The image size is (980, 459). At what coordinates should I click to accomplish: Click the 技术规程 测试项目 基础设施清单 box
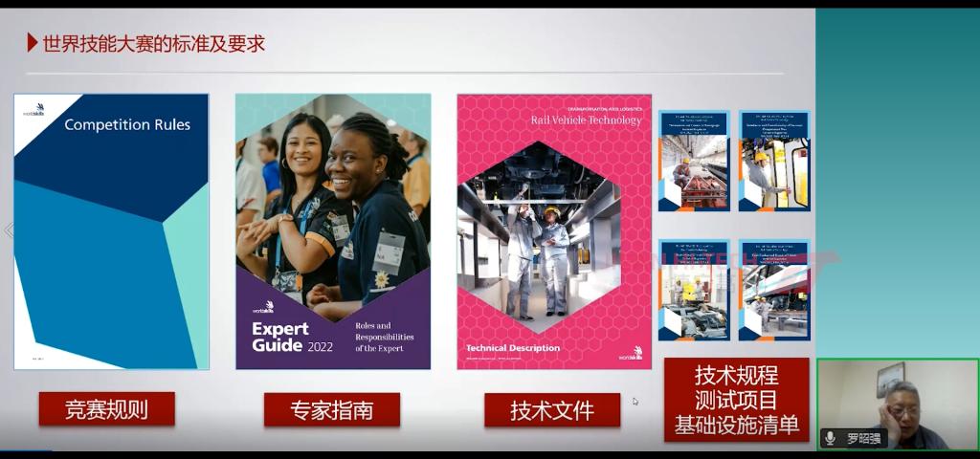736,400
